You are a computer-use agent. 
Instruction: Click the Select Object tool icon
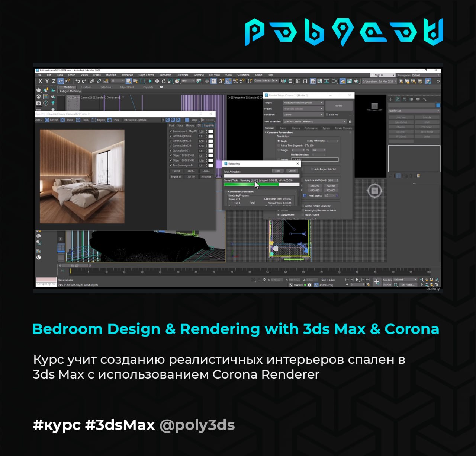click(129, 81)
